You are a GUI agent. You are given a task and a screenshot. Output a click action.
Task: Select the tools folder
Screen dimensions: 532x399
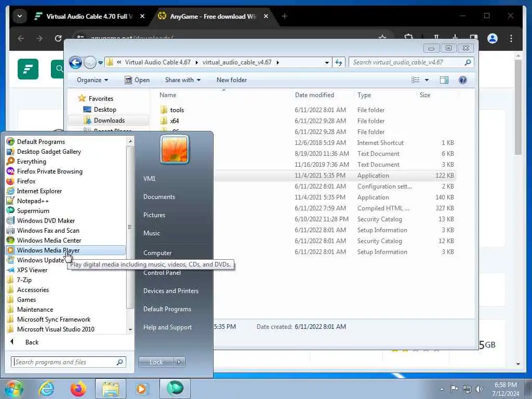[x=177, y=110]
